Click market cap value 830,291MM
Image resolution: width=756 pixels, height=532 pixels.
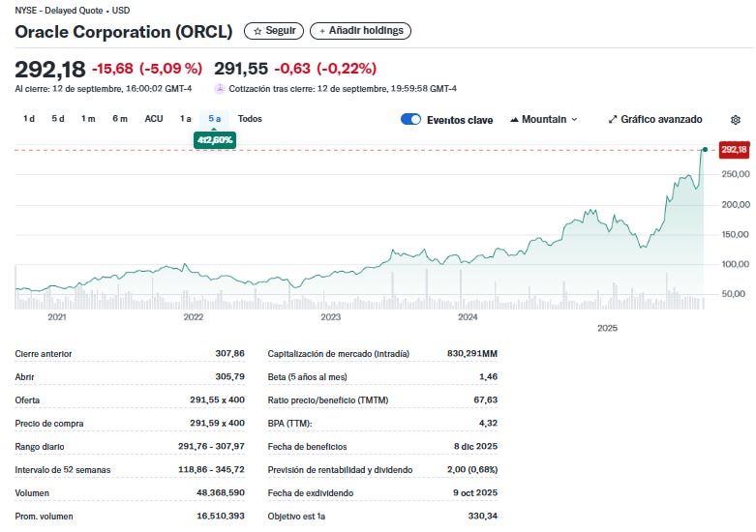(472, 353)
